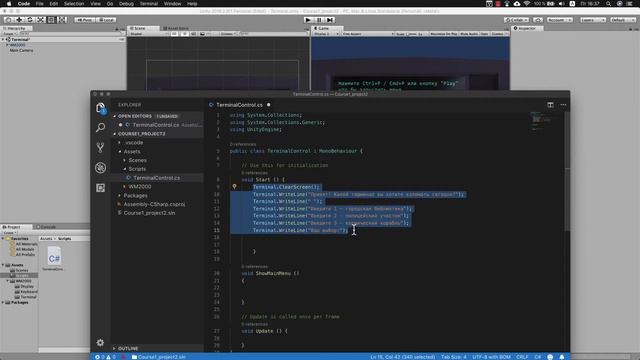Toggle Maximize On Play in Game view
This screenshot has height=360, width=640.
[444, 34]
